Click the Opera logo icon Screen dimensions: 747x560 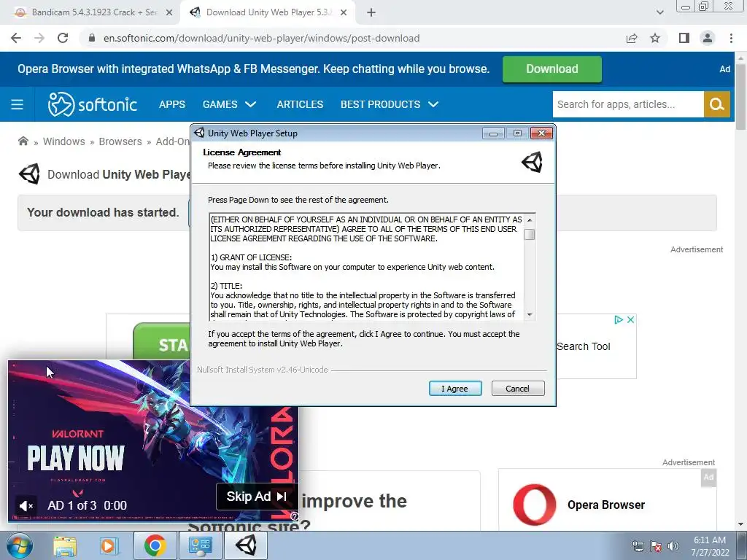[534, 505]
